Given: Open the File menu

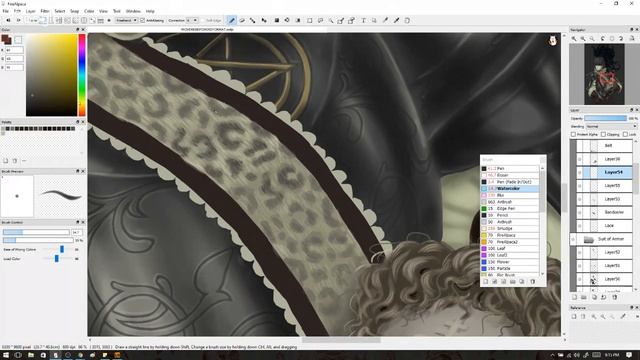Looking at the screenshot, I should (6, 11).
